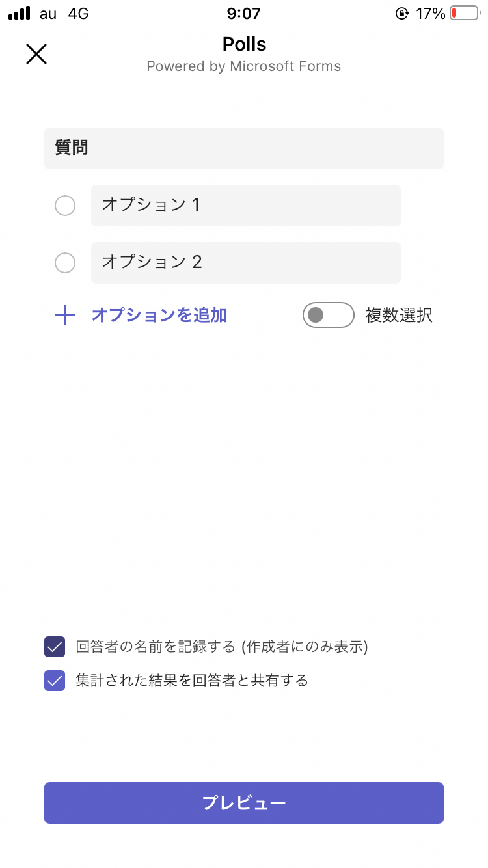Focus the 質問 question field

244,148
